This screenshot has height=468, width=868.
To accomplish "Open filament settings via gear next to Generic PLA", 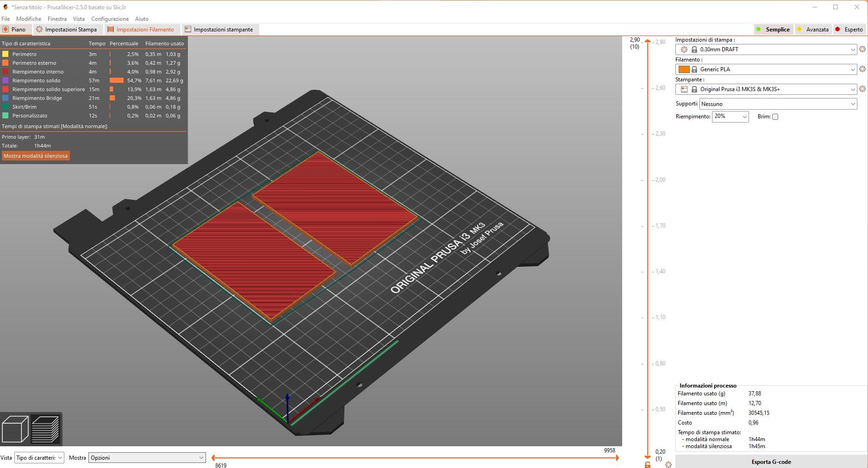I will [862, 69].
